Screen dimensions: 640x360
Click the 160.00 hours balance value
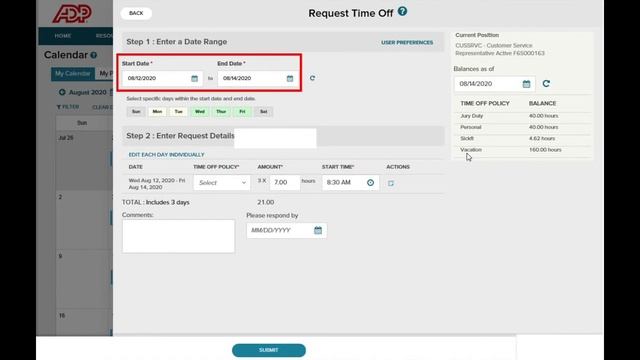[x=545, y=150]
